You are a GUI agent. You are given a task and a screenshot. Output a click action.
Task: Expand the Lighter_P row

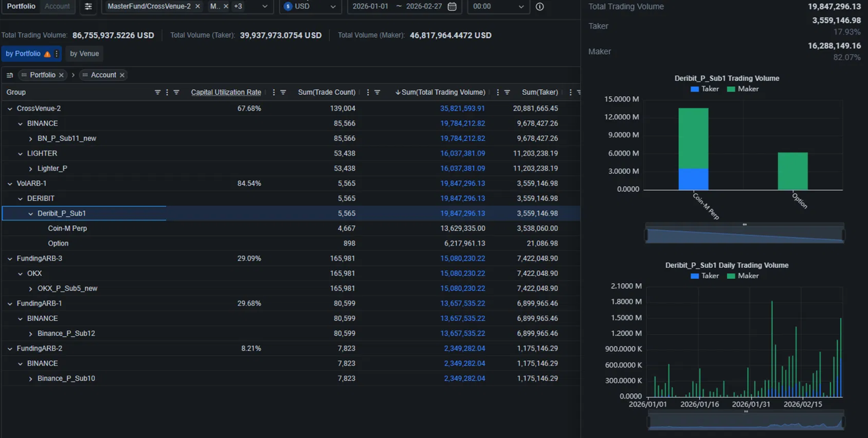[30, 169]
